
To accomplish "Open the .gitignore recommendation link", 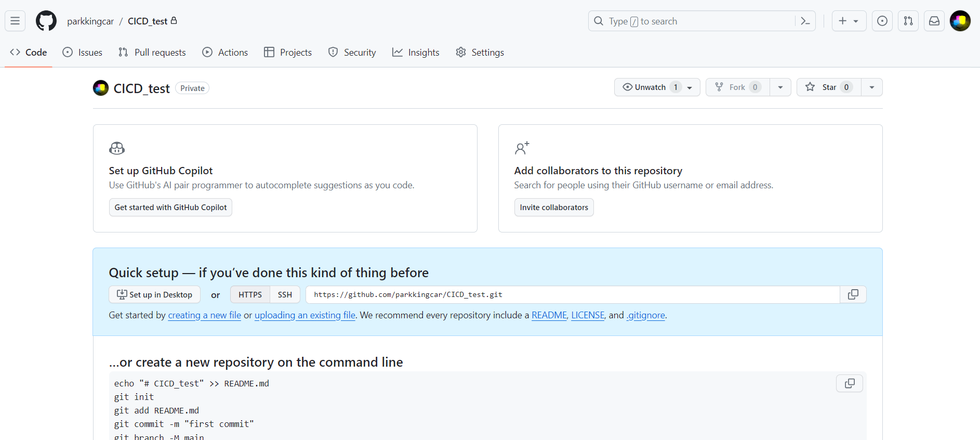I will point(646,315).
